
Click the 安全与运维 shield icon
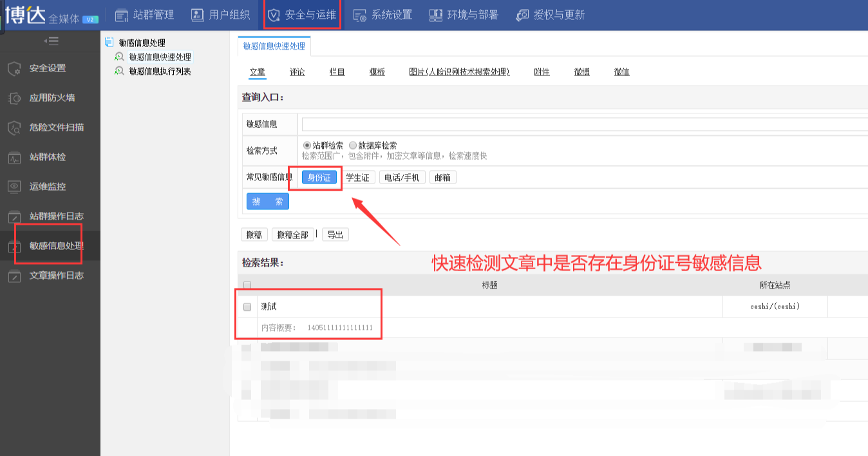(274, 15)
